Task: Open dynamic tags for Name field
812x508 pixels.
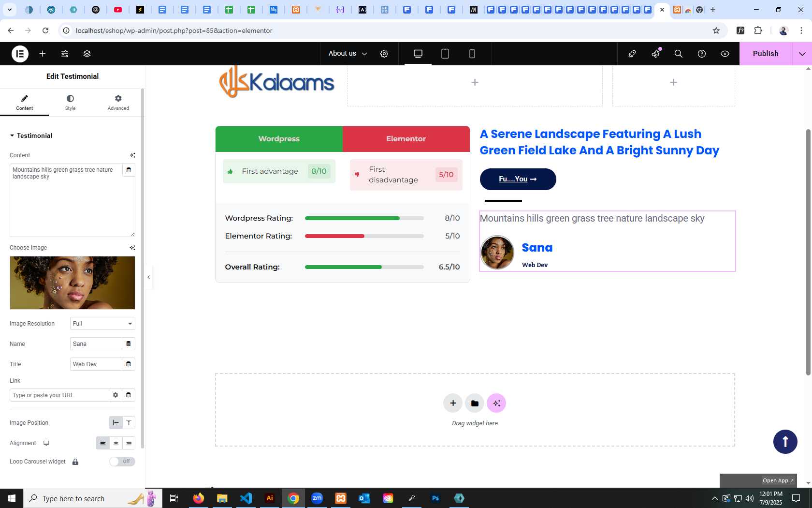Action: pyautogui.click(x=129, y=344)
